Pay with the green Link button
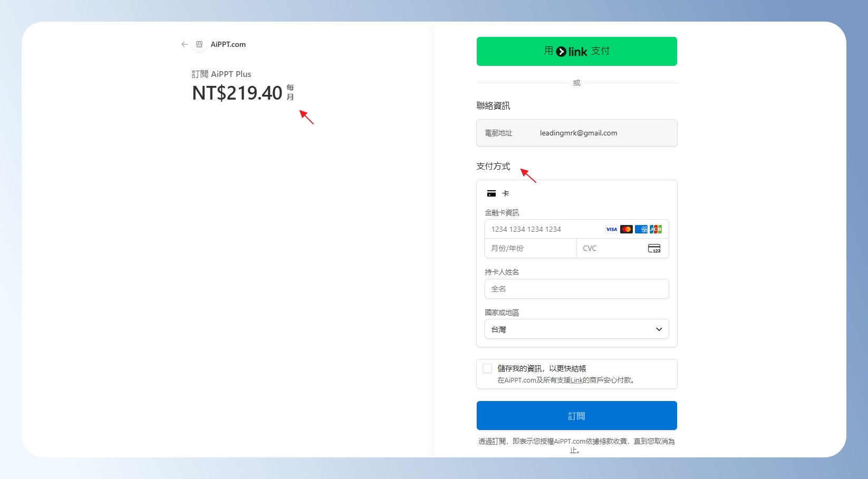Image resolution: width=868 pixels, height=479 pixels. [576, 52]
